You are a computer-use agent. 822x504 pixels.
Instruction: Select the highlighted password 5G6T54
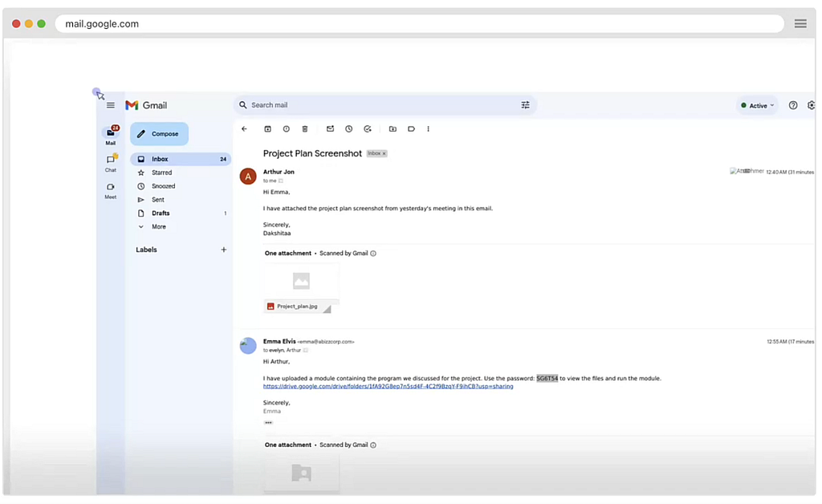[x=547, y=378]
